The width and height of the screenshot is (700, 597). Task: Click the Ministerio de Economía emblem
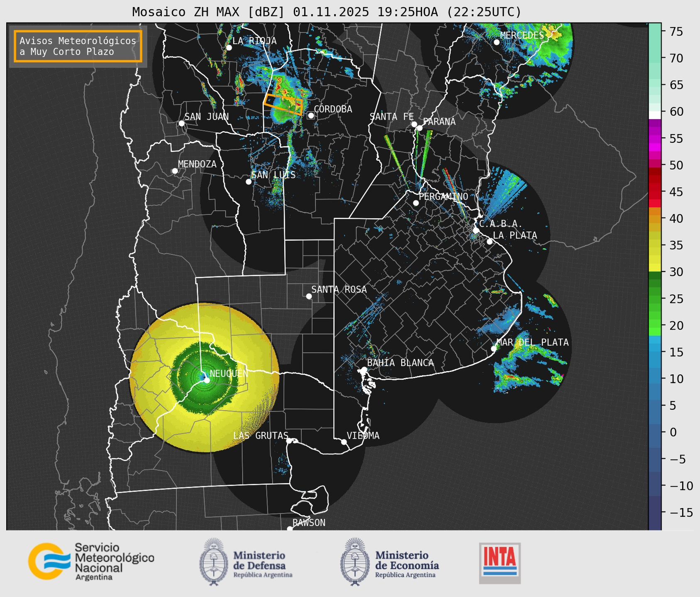(354, 562)
